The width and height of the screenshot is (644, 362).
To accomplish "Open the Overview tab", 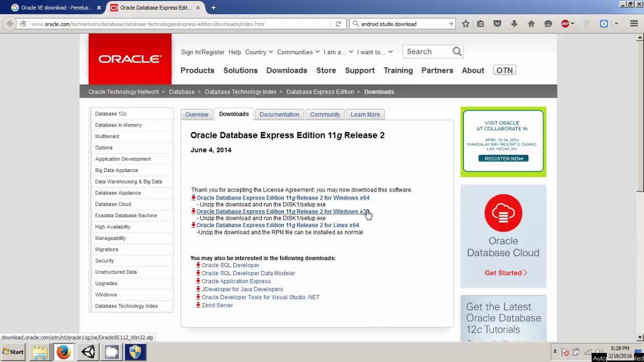I will [x=197, y=114].
